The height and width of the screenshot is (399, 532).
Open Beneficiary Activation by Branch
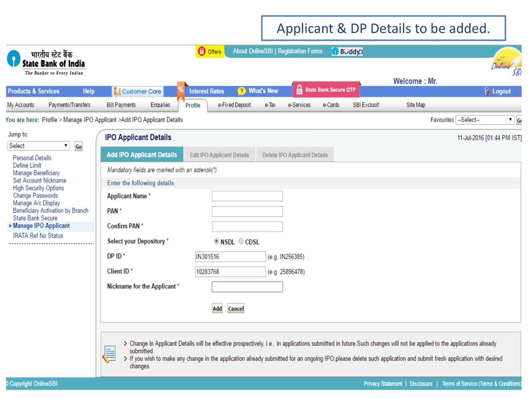click(x=51, y=211)
